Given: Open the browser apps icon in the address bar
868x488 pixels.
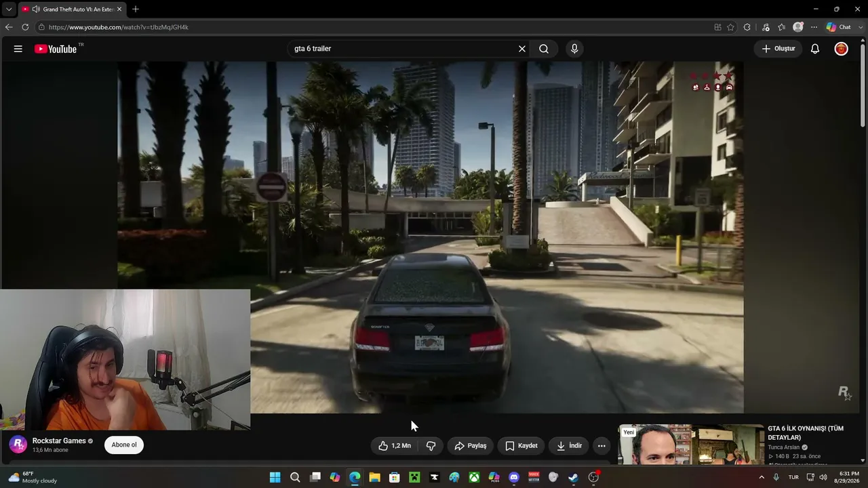Looking at the screenshot, I should tap(717, 27).
